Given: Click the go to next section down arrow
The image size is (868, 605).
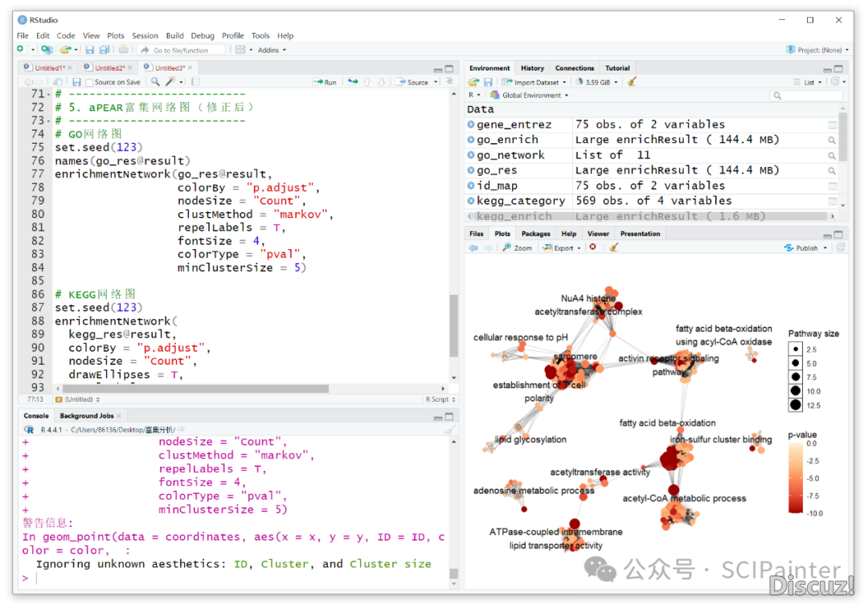Looking at the screenshot, I should (382, 82).
